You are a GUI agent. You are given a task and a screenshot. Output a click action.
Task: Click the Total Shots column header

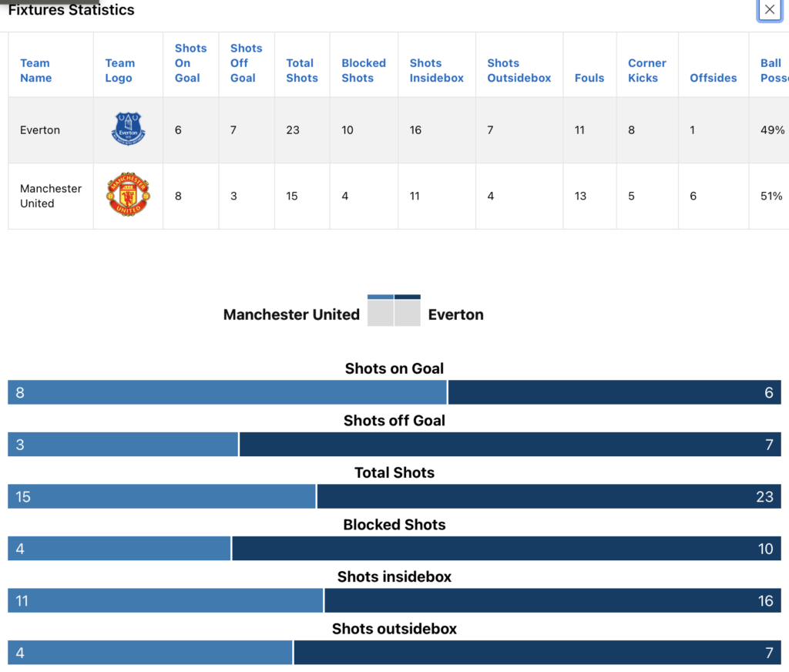(301, 70)
